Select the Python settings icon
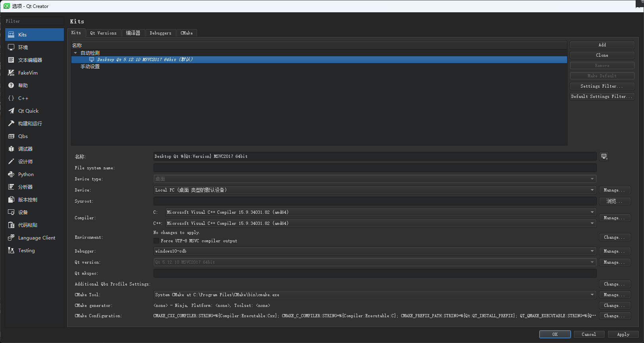This screenshot has width=644, height=343. [11, 174]
